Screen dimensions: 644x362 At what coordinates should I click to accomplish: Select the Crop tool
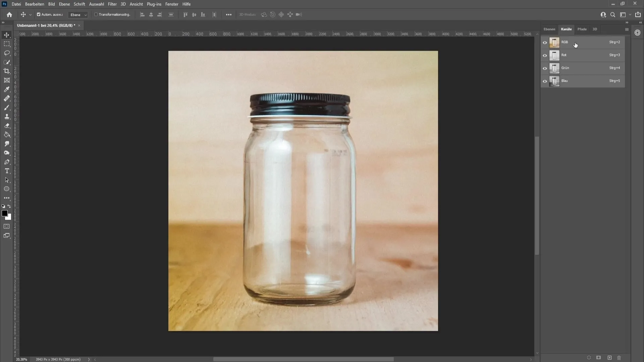point(7,71)
